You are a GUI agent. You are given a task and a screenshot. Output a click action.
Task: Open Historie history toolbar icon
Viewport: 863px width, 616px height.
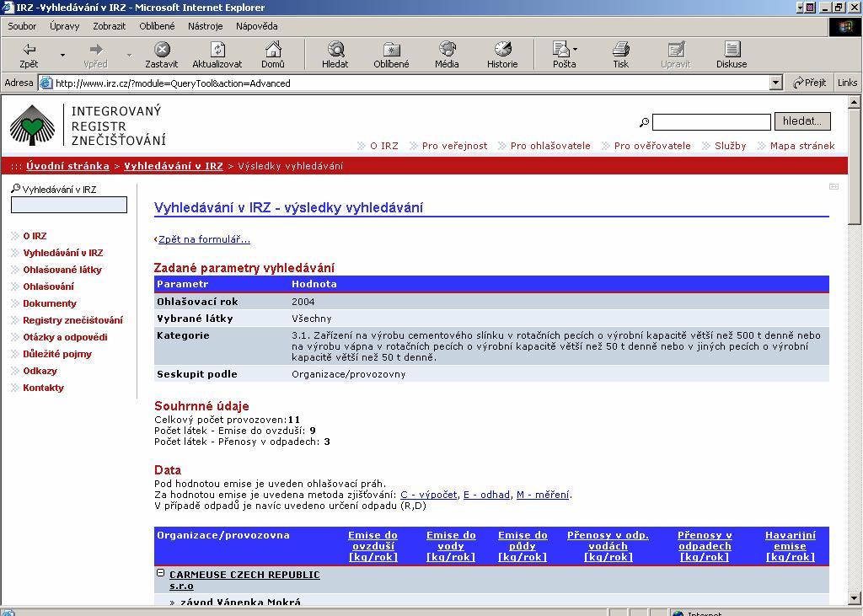coord(502,50)
